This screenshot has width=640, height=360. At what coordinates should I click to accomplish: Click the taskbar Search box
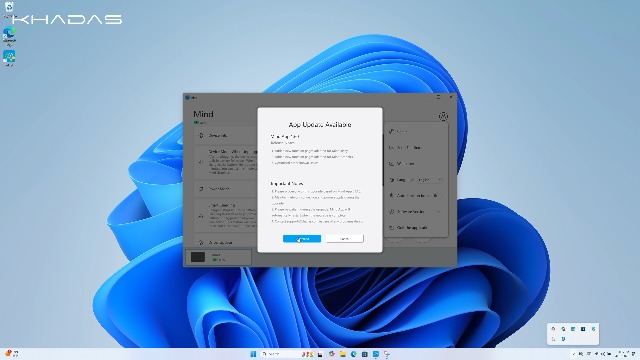coord(281,354)
